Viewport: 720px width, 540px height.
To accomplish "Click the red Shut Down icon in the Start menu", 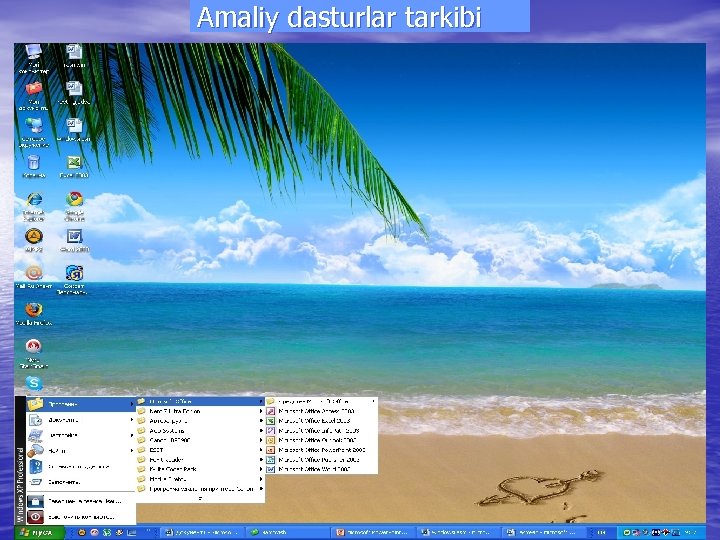I will click(35, 517).
